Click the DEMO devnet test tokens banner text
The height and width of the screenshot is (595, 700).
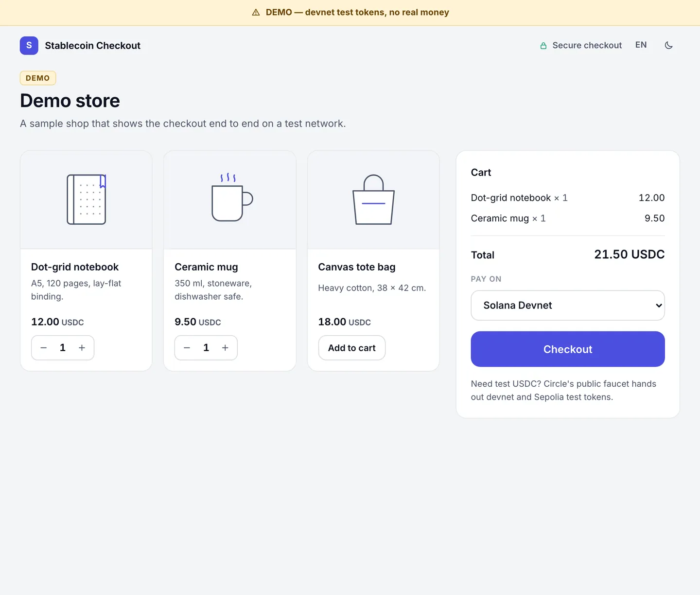point(357,13)
